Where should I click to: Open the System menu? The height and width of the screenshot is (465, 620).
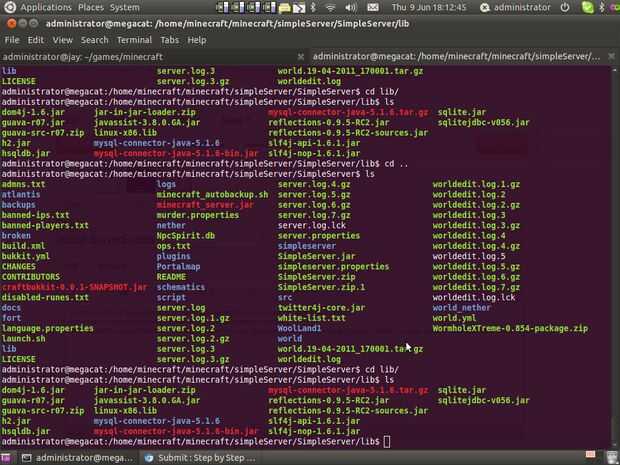[125, 7]
